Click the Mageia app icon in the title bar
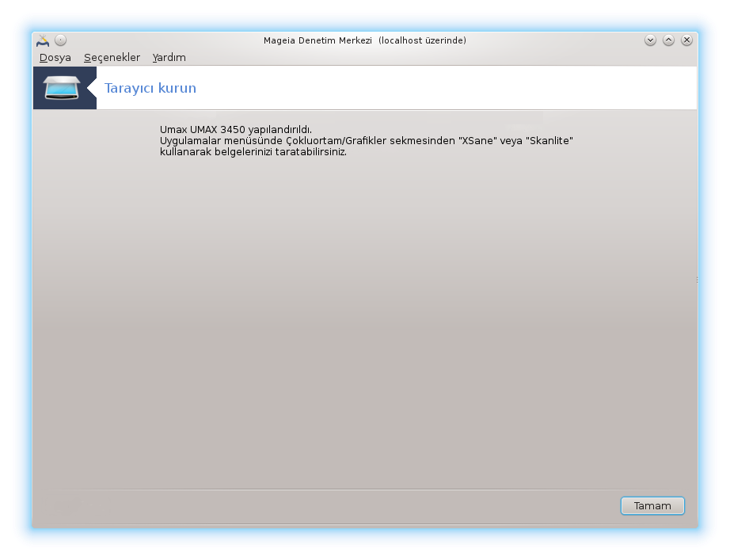Viewport: 730px width, 560px height. click(x=43, y=40)
